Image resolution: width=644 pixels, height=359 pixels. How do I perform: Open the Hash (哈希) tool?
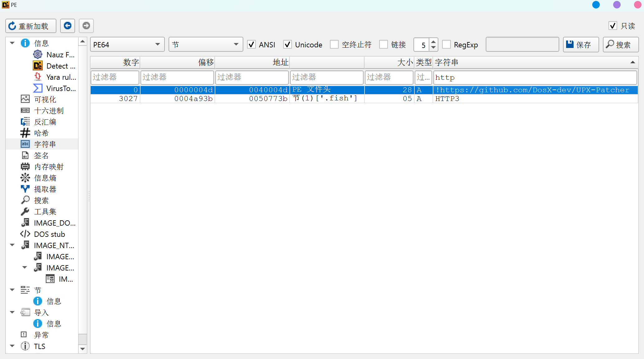pos(41,133)
